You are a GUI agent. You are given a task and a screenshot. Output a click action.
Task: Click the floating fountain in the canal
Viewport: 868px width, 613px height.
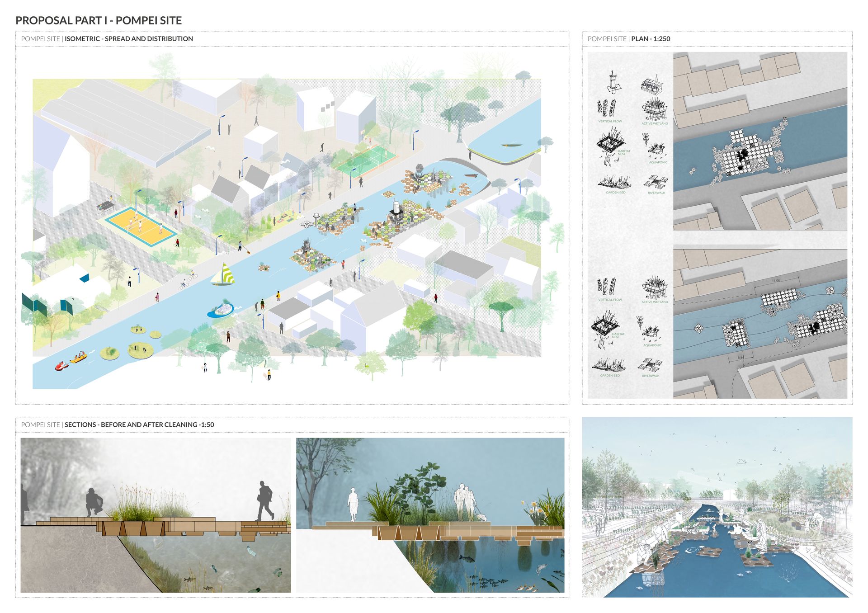click(x=221, y=310)
